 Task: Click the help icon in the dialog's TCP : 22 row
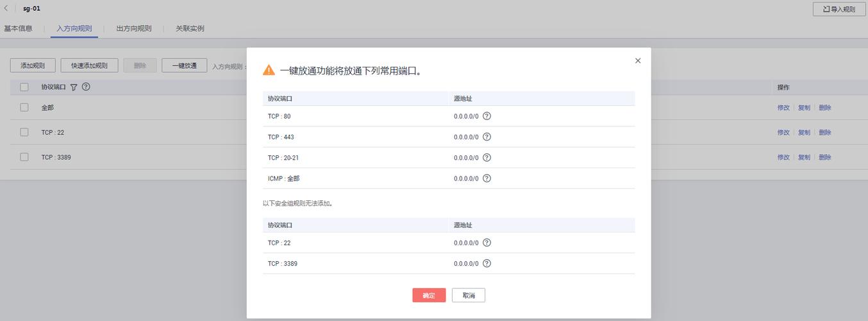coord(487,243)
